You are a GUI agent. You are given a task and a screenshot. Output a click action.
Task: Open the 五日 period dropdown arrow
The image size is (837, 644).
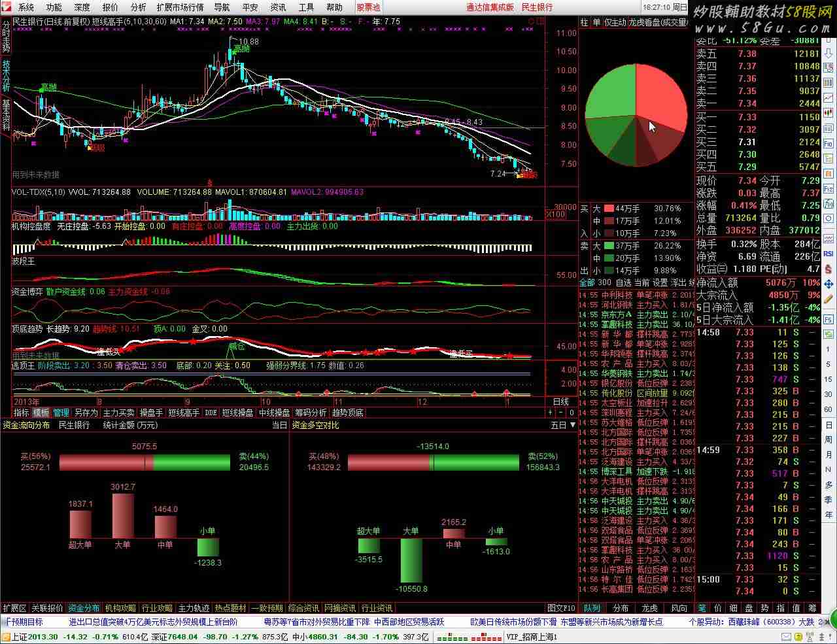[x=573, y=425]
